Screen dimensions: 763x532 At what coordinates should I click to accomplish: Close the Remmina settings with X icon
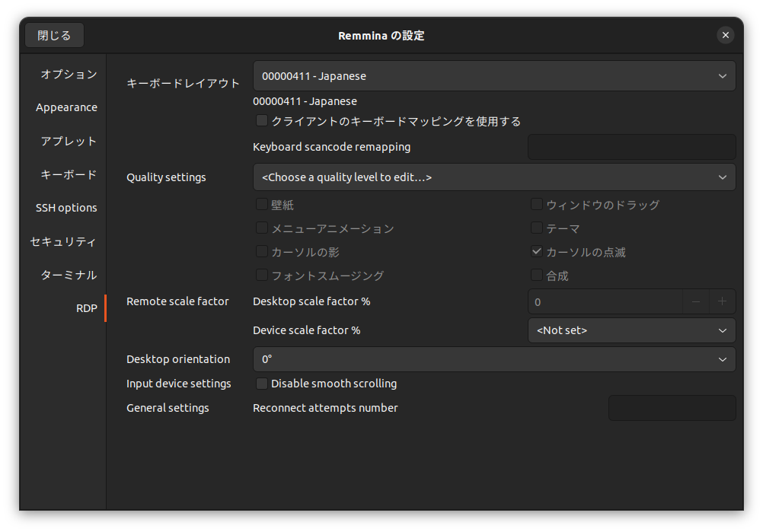(726, 35)
